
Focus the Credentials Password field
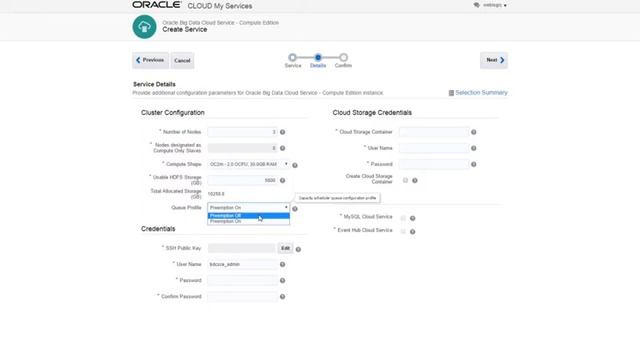[x=242, y=280]
